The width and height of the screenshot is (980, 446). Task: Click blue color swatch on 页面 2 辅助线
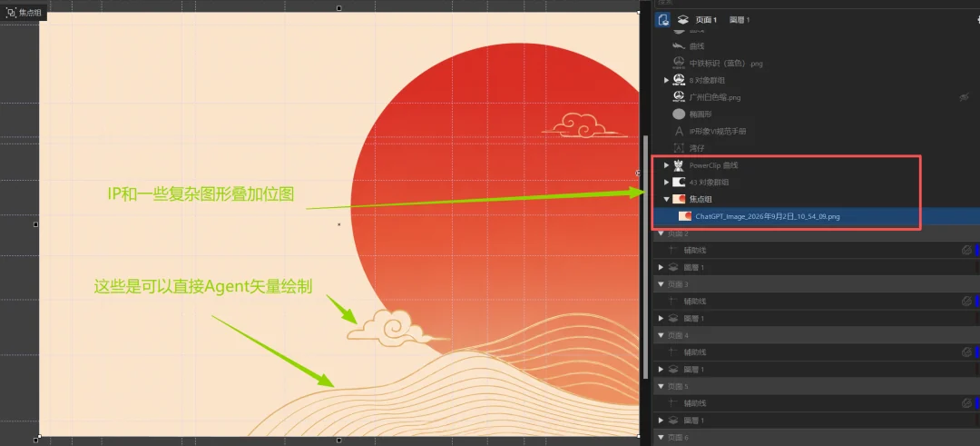point(977,250)
